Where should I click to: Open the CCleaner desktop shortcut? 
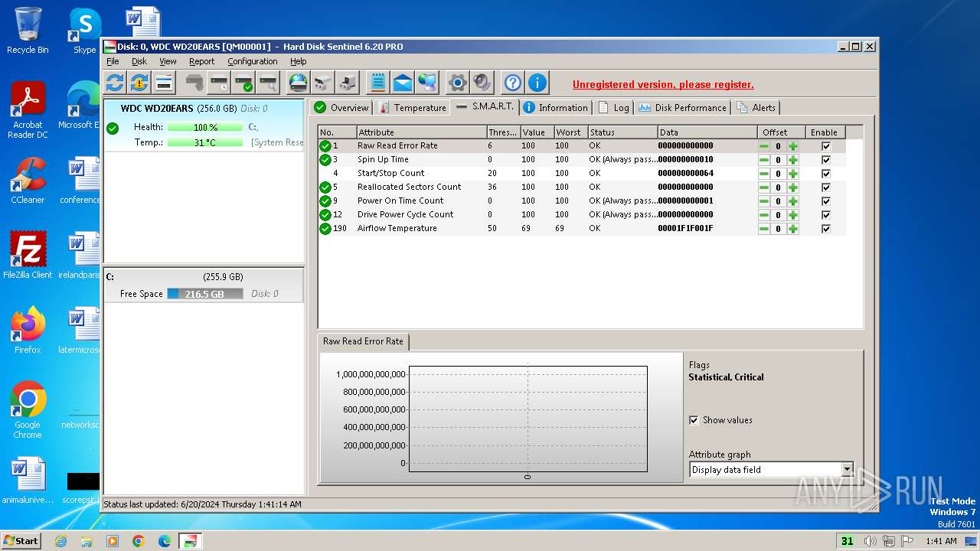[28, 181]
